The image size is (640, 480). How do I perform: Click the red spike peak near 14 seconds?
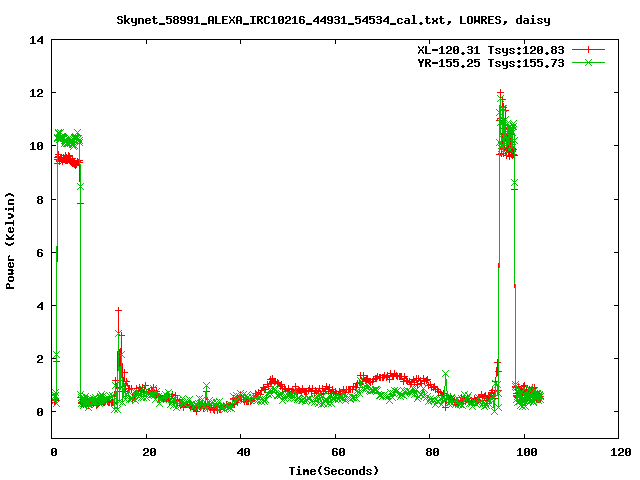(118, 311)
